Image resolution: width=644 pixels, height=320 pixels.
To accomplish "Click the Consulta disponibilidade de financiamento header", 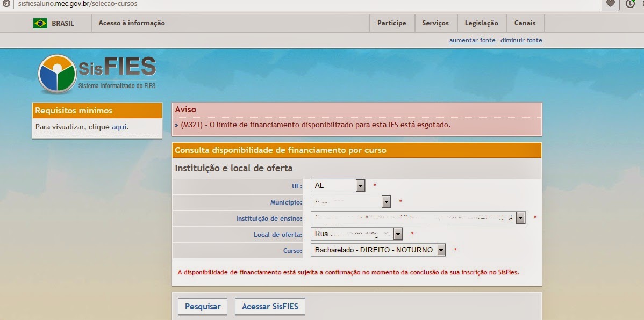I will click(357, 150).
